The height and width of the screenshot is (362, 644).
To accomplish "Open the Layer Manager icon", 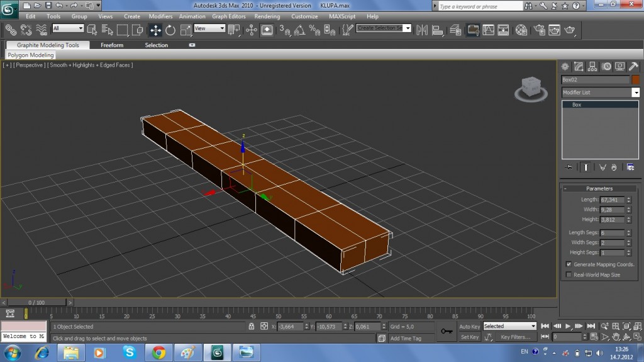I will point(455,30).
